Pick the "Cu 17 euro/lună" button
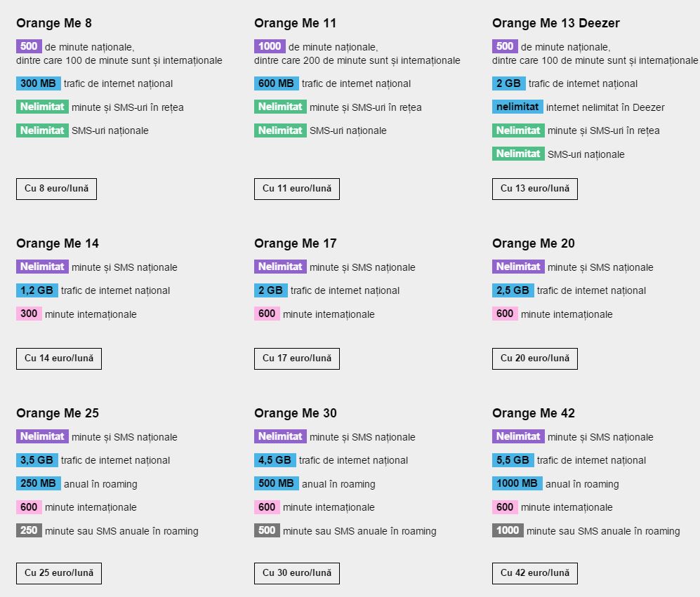The height and width of the screenshot is (597, 700). click(x=296, y=358)
